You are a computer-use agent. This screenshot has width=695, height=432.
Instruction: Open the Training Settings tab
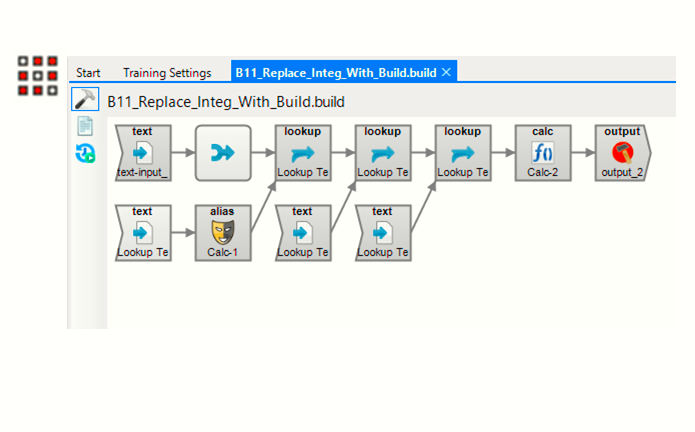167,73
